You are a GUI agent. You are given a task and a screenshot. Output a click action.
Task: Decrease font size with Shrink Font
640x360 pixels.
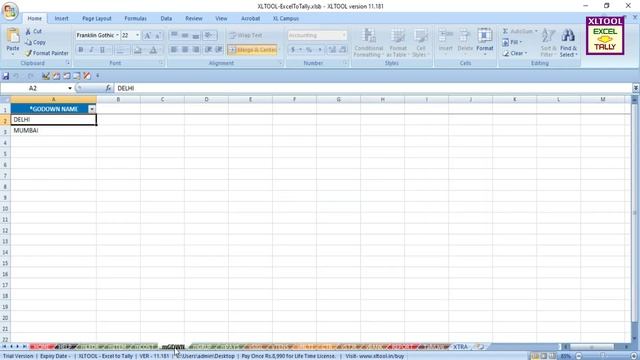[158, 36]
